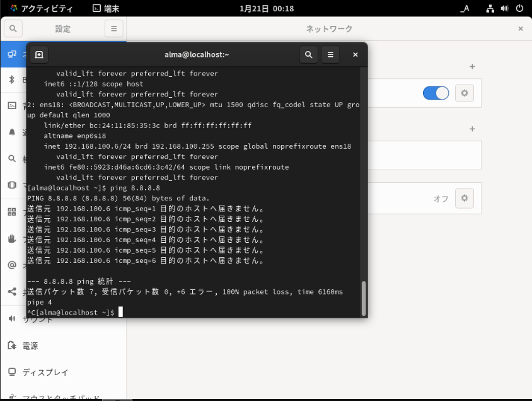Viewport: 532px width, 401px height.
Task: Open ディスプレイ display settings in sidebar
Action: click(63, 372)
